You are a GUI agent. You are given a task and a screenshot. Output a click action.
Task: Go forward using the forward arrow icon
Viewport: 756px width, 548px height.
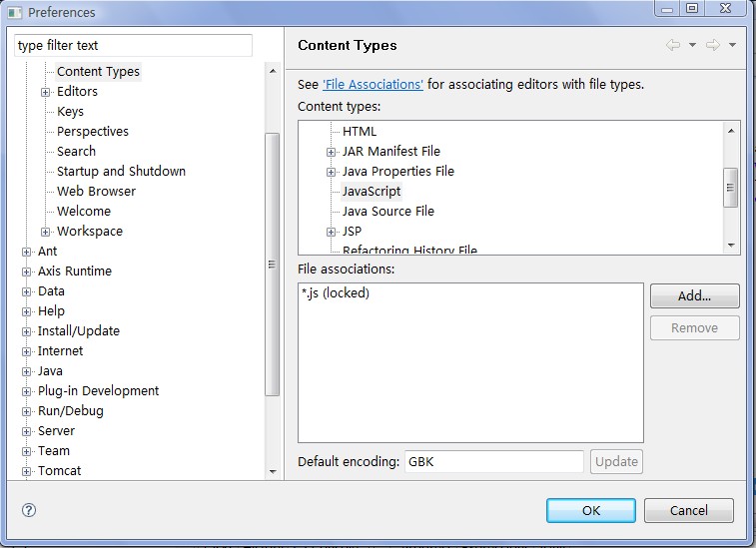click(713, 45)
